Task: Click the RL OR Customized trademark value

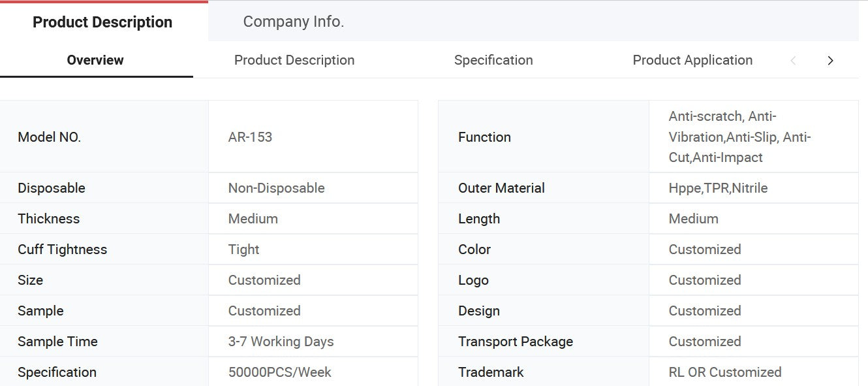Action: [x=725, y=372]
